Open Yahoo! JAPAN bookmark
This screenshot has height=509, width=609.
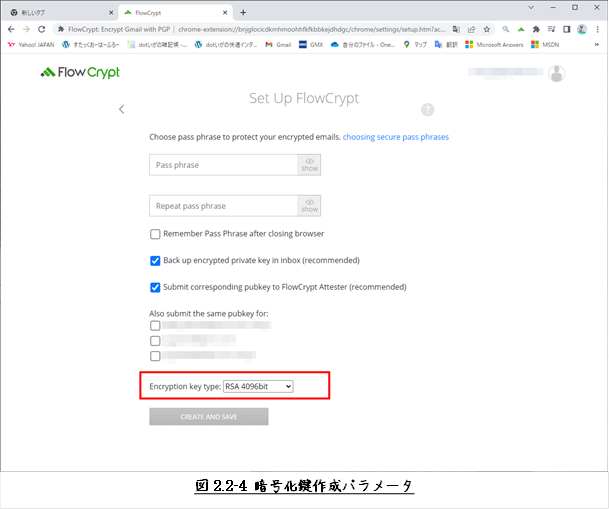(x=31, y=45)
